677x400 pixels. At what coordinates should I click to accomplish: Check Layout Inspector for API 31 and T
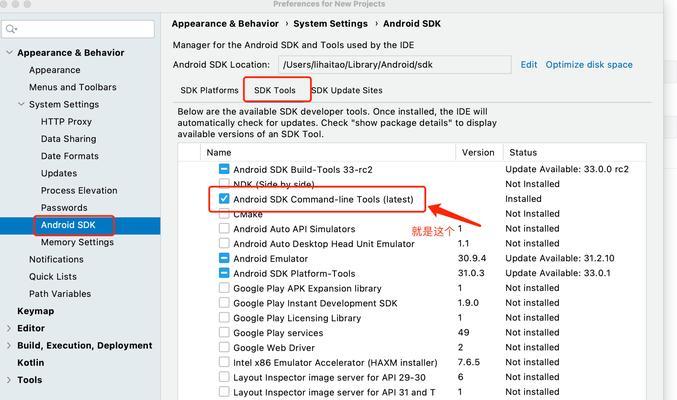[x=224, y=392]
